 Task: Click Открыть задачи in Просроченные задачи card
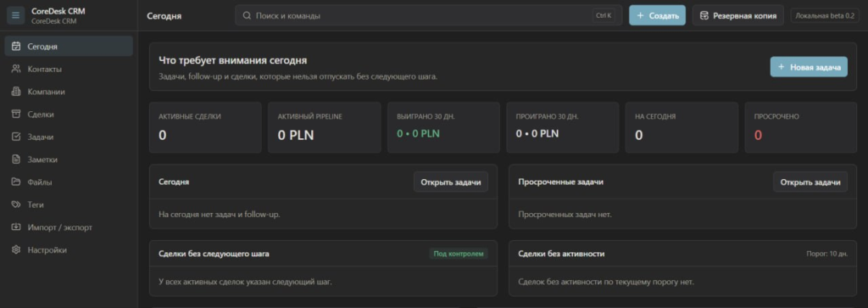810,182
